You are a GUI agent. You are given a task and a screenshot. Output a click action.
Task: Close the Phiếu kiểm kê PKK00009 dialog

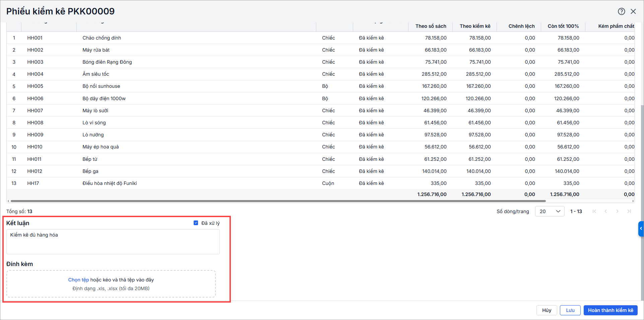633,11
